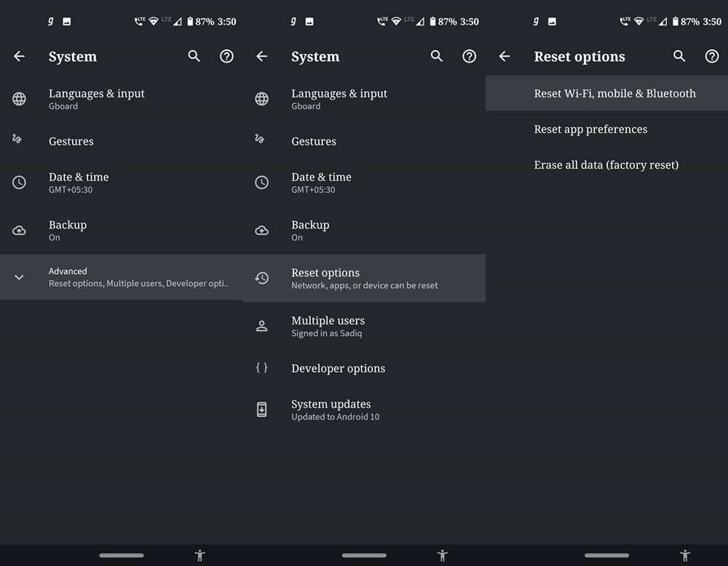
Task: Open search in the left System screen
Action: (x=194, y=56)
